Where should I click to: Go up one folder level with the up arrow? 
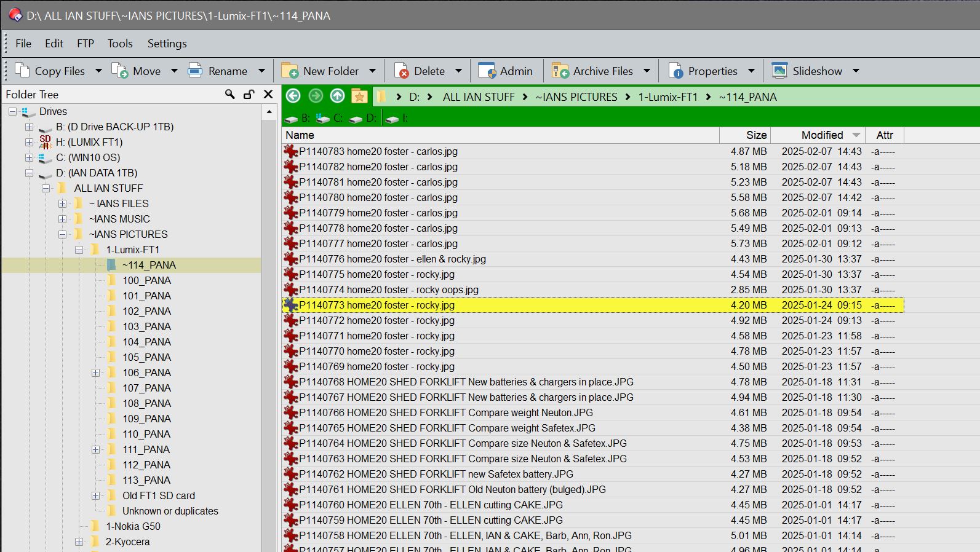click(337, 96)
